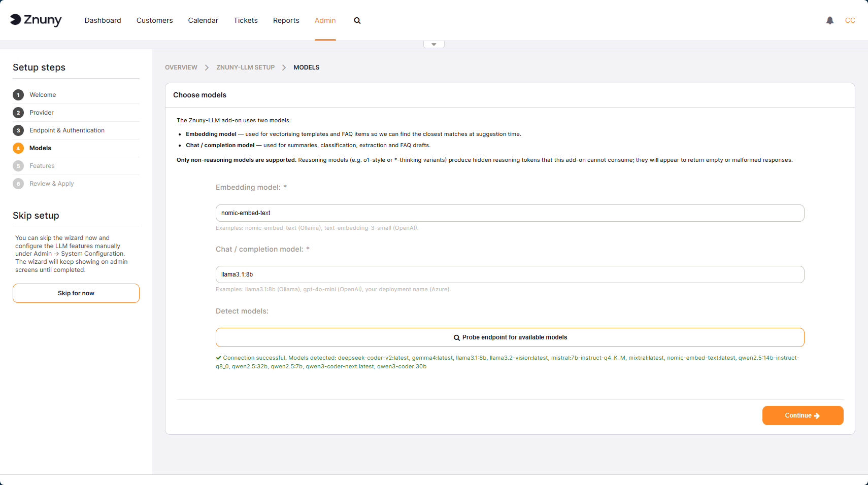Open the Endpoint & Authentication step
Screen dimensions: 868x485
[x=67, y=130]
